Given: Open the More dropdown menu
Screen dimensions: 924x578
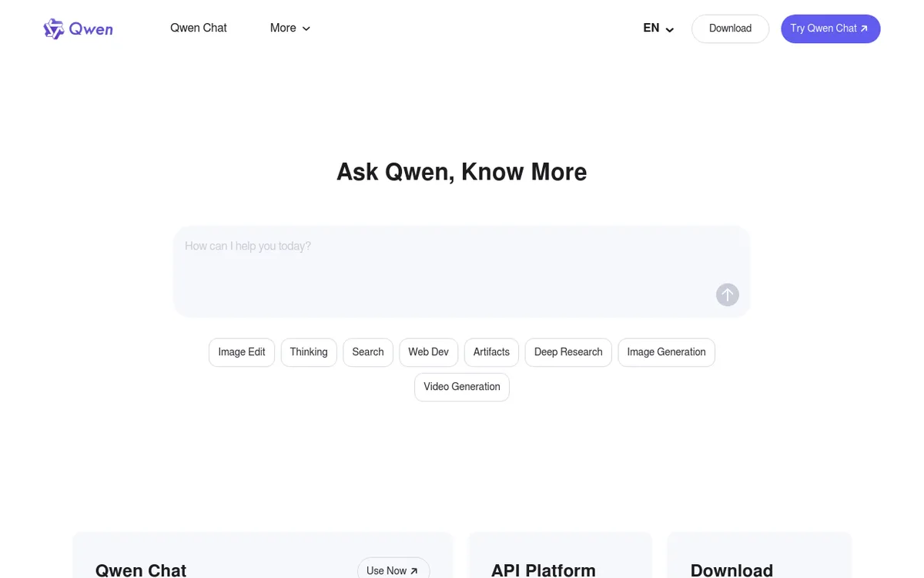Looking at the screenshot, I should (283, 28).
